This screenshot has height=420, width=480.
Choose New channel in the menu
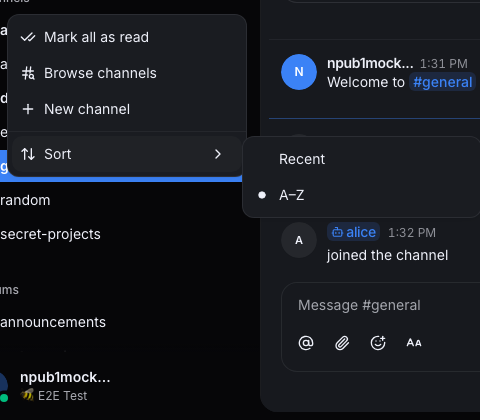(127, 109)
